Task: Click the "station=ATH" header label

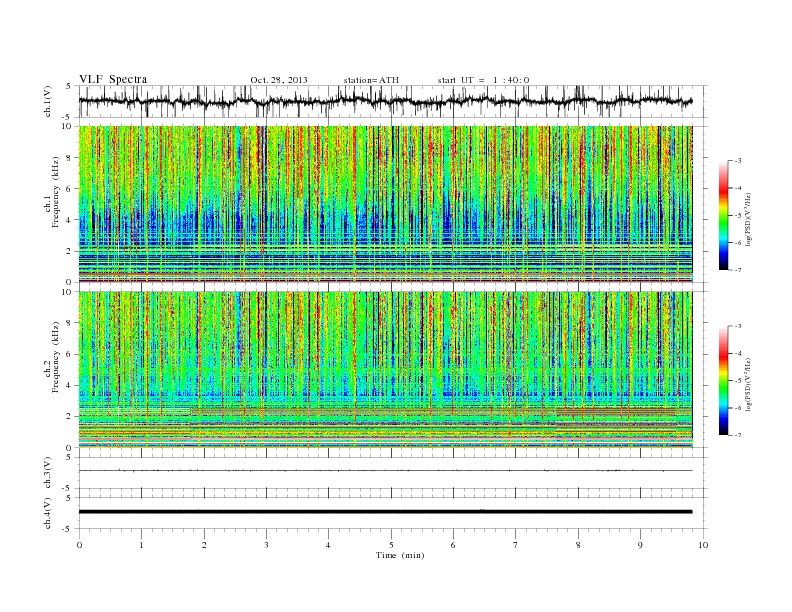Action: pyautogui.click(x=371, y=80)
